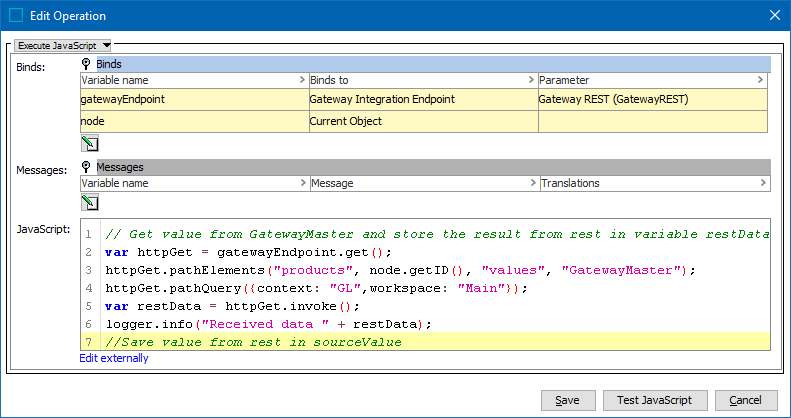Expand Binds 'Binds to' column arrow

point(530,80)
